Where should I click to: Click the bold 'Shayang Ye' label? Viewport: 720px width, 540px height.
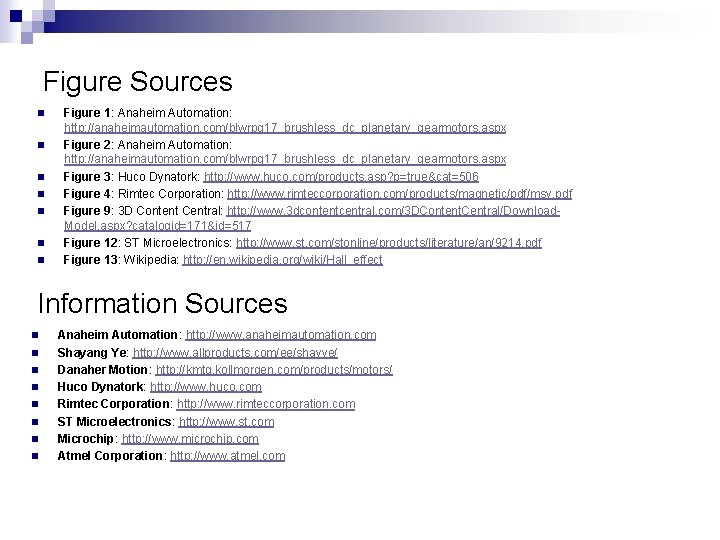tap(92, 353)
